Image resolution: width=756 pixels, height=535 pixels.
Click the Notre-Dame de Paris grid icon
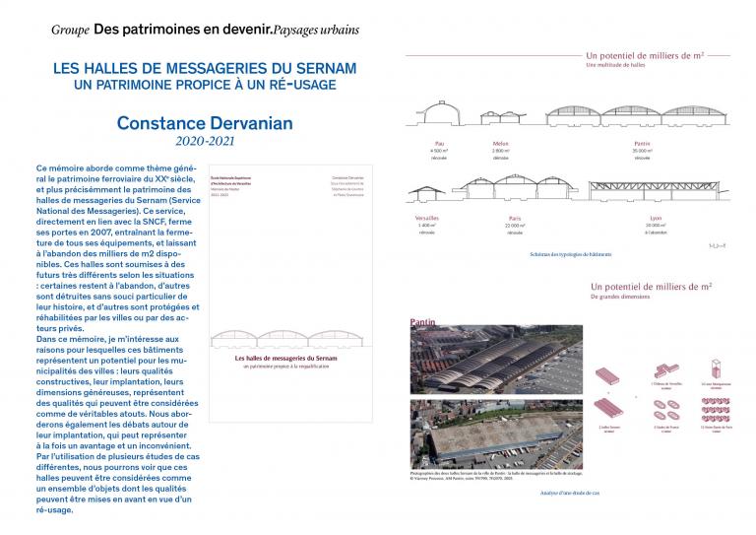[x=716, y=410]
